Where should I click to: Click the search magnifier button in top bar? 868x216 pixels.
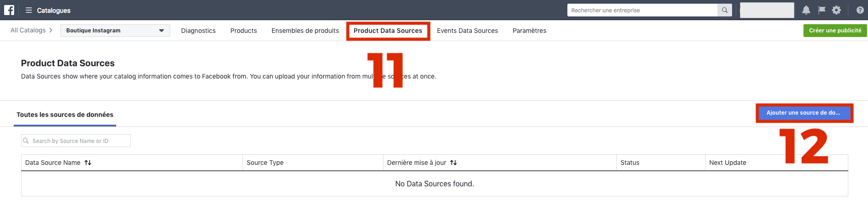click(725, 10)
